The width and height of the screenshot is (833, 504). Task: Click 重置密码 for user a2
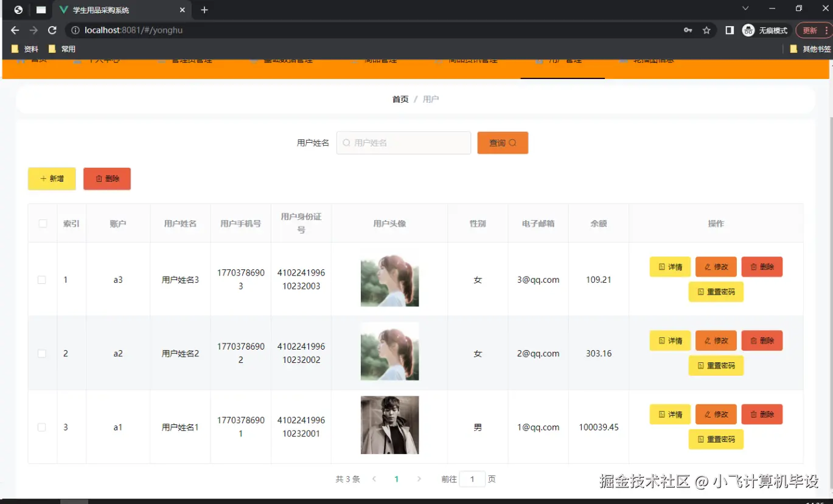coord(716,365)
